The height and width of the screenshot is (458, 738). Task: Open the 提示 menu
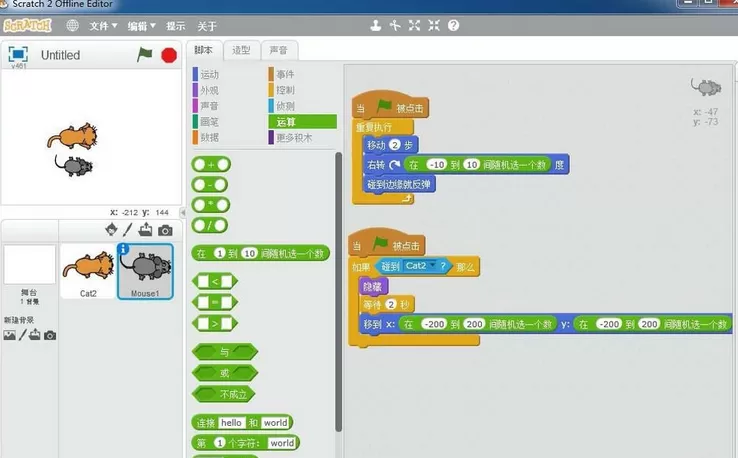pos(176,26)
